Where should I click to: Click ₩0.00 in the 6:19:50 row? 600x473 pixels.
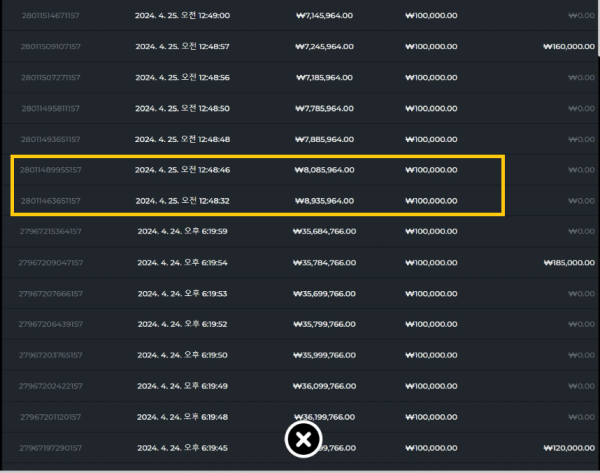coord(582,355)
